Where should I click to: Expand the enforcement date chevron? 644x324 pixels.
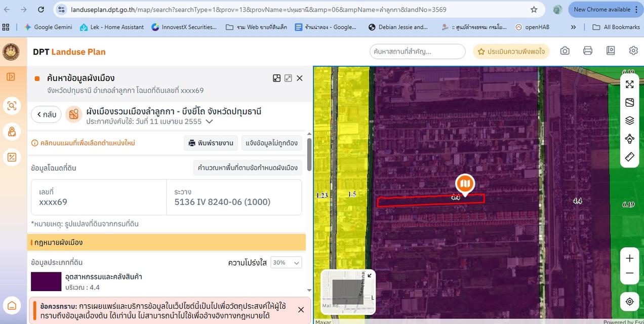[209, 121]
